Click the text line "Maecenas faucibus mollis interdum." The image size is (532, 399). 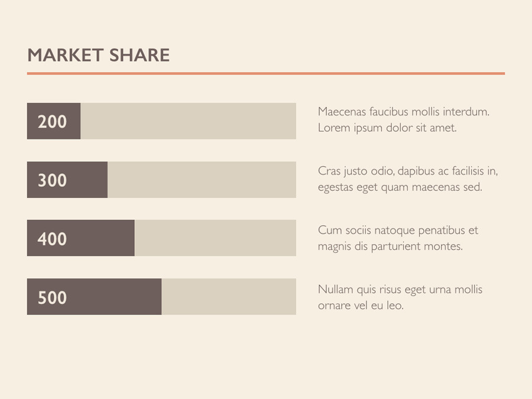(404, 112)
